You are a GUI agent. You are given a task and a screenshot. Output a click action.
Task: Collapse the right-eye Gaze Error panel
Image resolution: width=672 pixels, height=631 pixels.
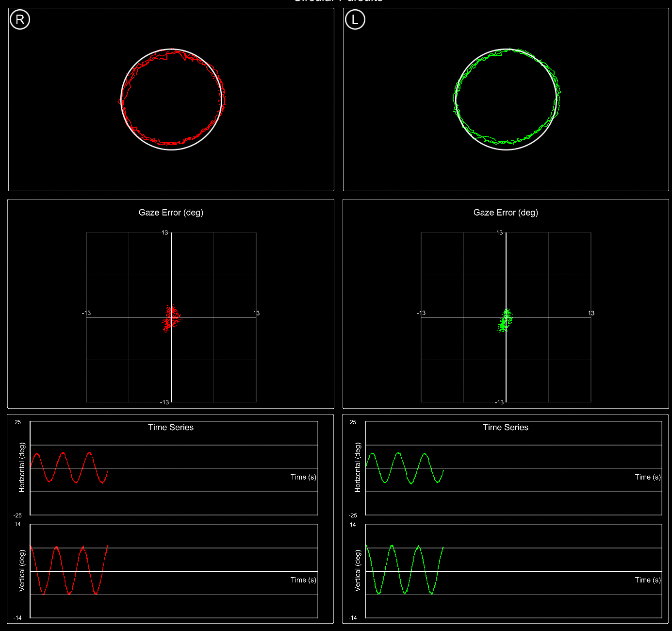(171, 212)
